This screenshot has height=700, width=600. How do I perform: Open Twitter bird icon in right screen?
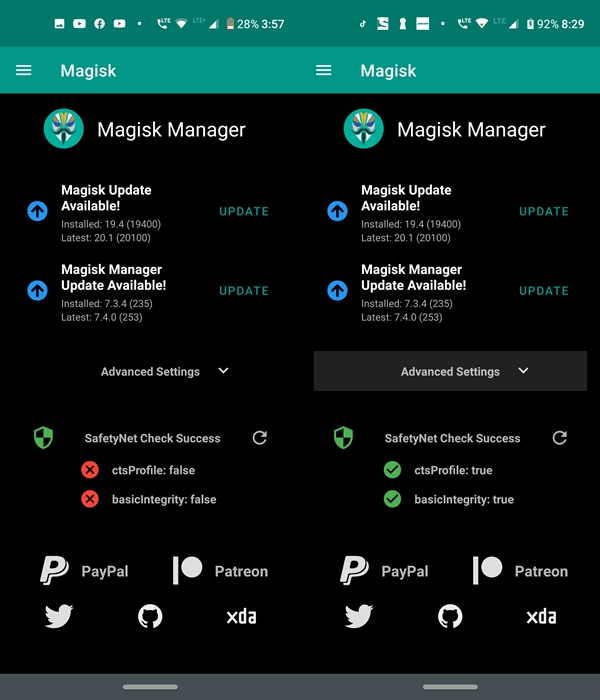point(359,616)
